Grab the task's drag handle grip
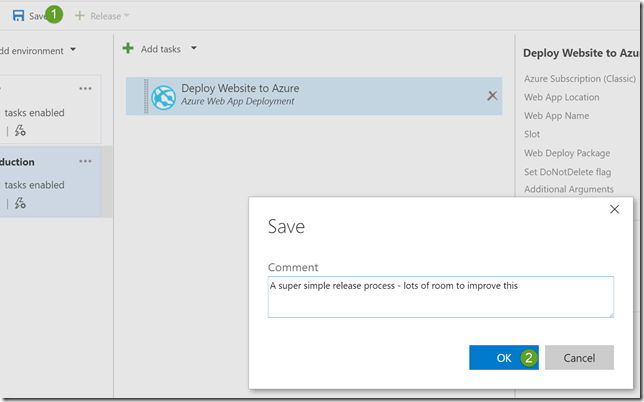644x402 pixels. point(147,95)
